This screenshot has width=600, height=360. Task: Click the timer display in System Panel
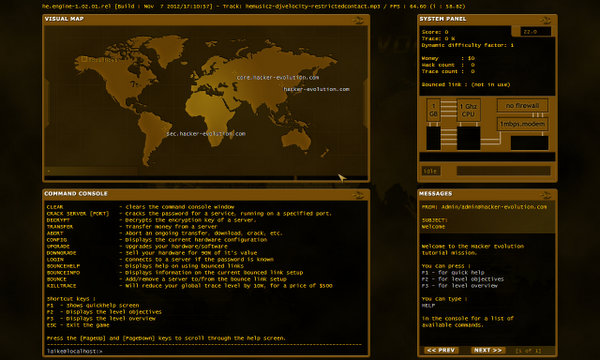pyautogui.click(x=536, y=32)
